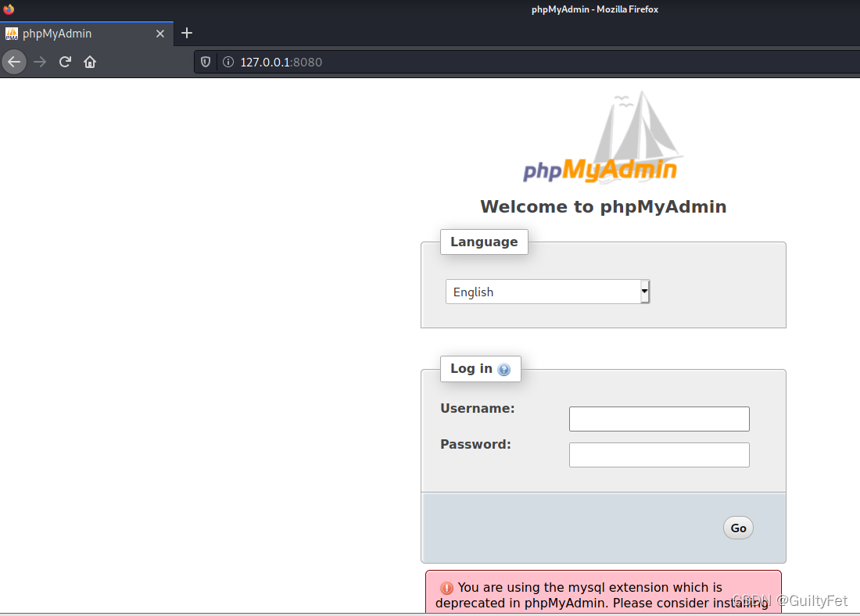Open the Firefox home page icon
The width and height of the screenshot is (860, 616).
click(x=90, y=62)
